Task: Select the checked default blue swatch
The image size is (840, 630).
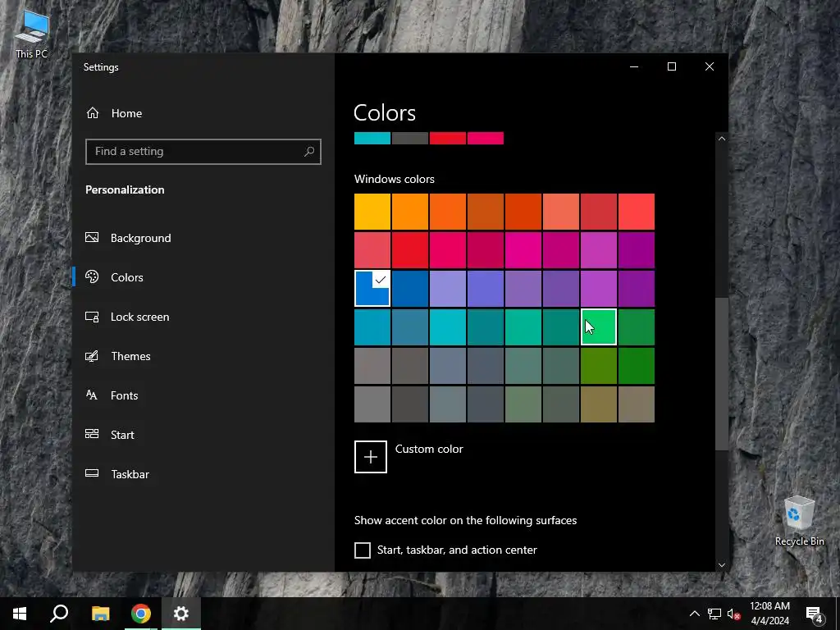Action: tap(372, 289)
